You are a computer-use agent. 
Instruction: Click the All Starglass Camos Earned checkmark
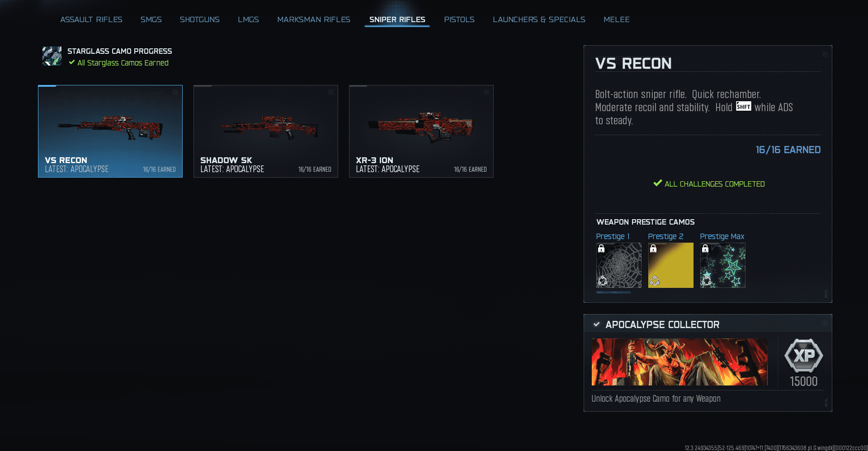tap(72, 62)
